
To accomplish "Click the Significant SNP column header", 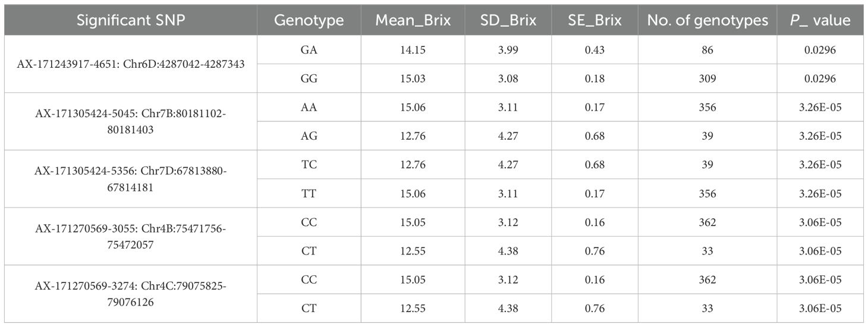I will point(131,20).
